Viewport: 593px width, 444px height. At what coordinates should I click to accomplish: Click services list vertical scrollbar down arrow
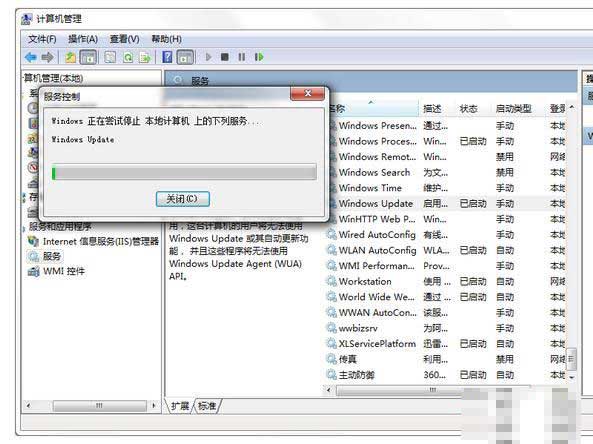coord(572,377)
